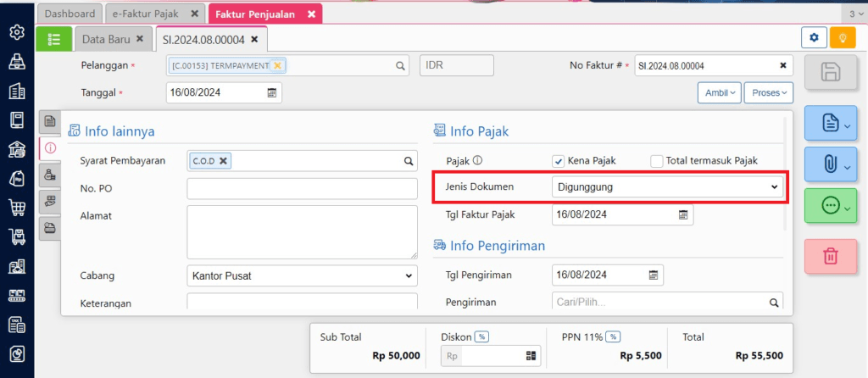The height and width of the screenshot is (378, 868).
Task: Click the IDR currency field
Action: pyautogui.click(x=457, y=65)
